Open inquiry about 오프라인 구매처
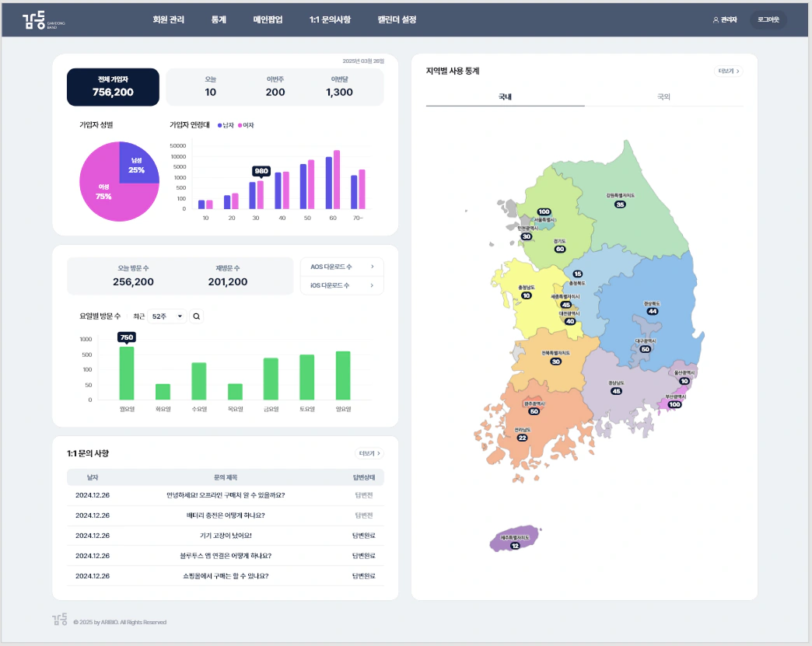This screenshot has width=812, height=646. [x=226, y=495]
